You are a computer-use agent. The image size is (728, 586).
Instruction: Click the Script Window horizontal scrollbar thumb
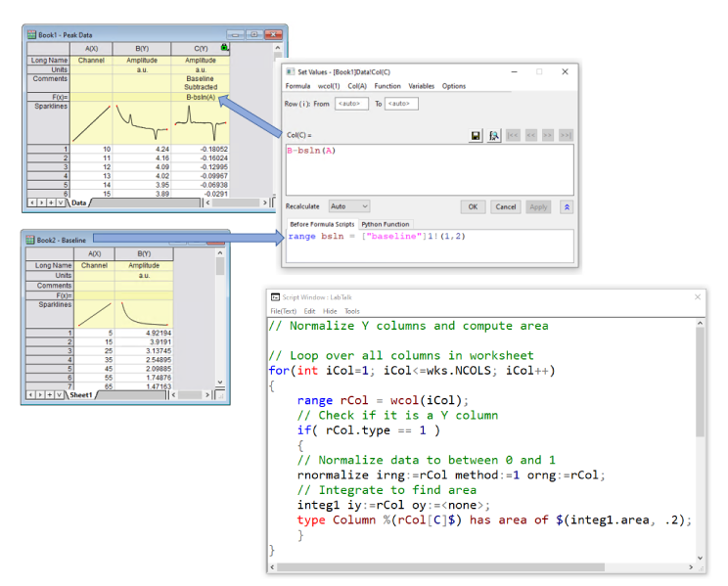[440, 567]
